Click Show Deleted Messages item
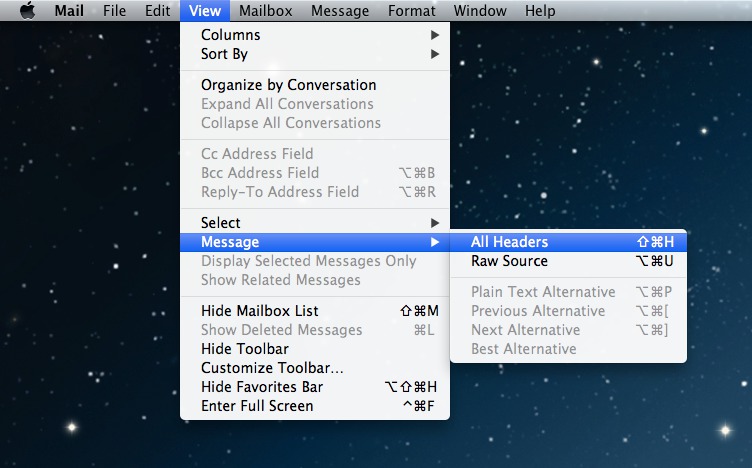Viewport: 752px width, 468px height. [315, 330]
